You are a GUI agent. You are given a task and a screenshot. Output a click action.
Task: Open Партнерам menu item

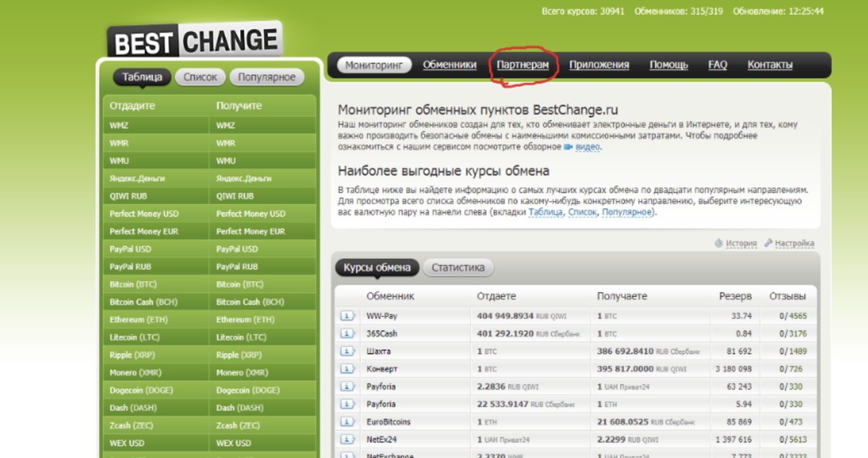pos(522,65)
